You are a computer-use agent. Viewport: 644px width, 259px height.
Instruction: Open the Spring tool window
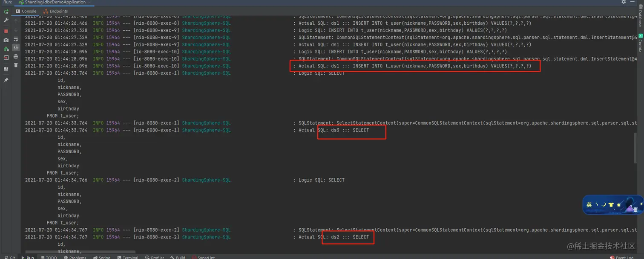102,257
